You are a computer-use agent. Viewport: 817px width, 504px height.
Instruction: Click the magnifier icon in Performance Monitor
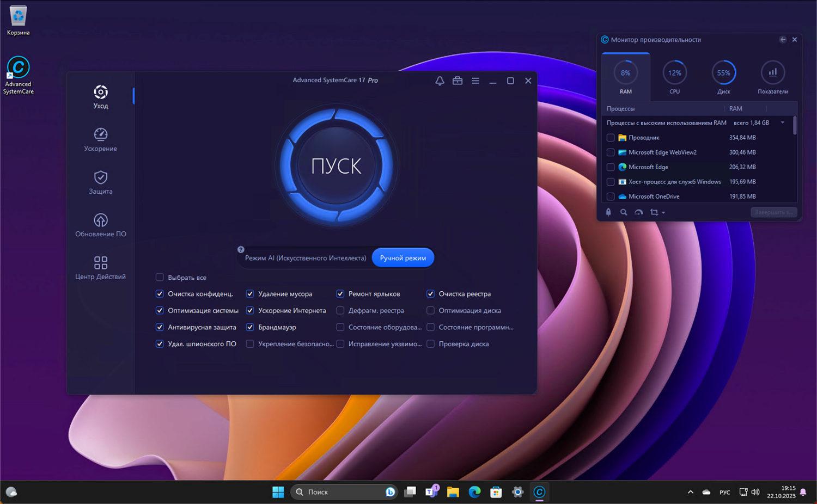pyautogui.click(x=624, y=212)
